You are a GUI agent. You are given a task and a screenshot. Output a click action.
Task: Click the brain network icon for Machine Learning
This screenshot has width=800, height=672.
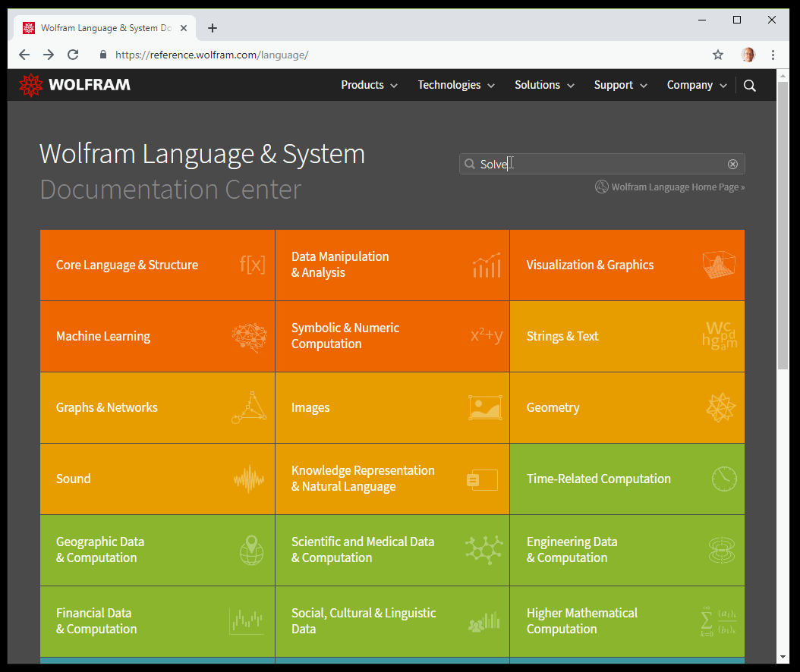tap(250, 338)
